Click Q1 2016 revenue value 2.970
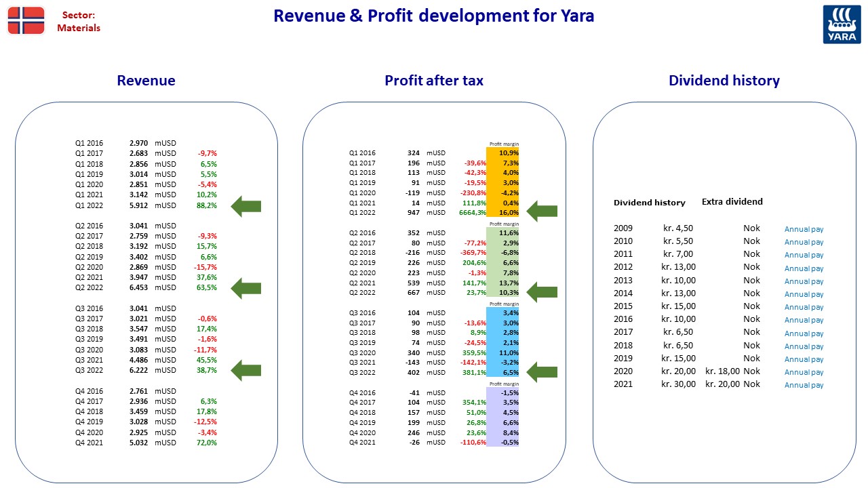The height and width of the screenshot is (488, 868). 138,143
